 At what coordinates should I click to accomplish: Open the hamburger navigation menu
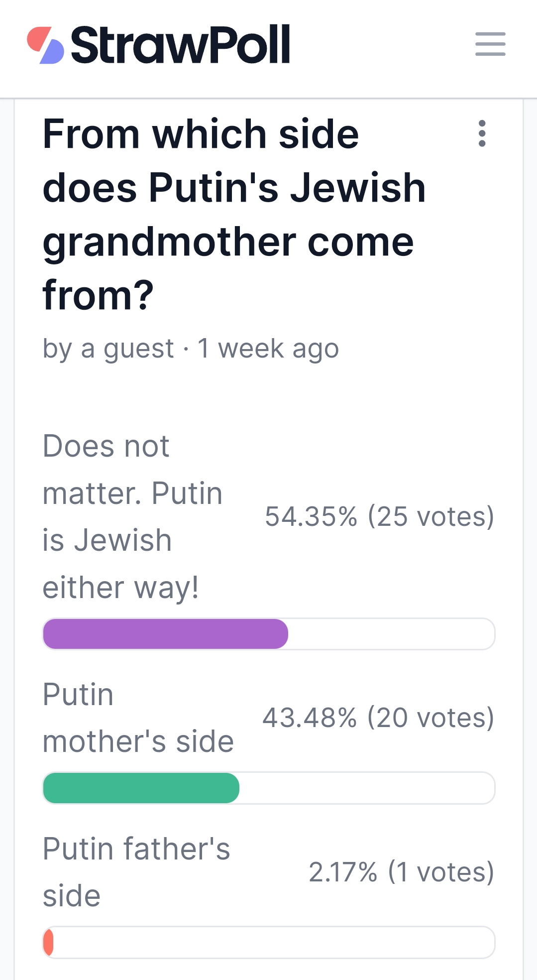click(x=490, y=44)
